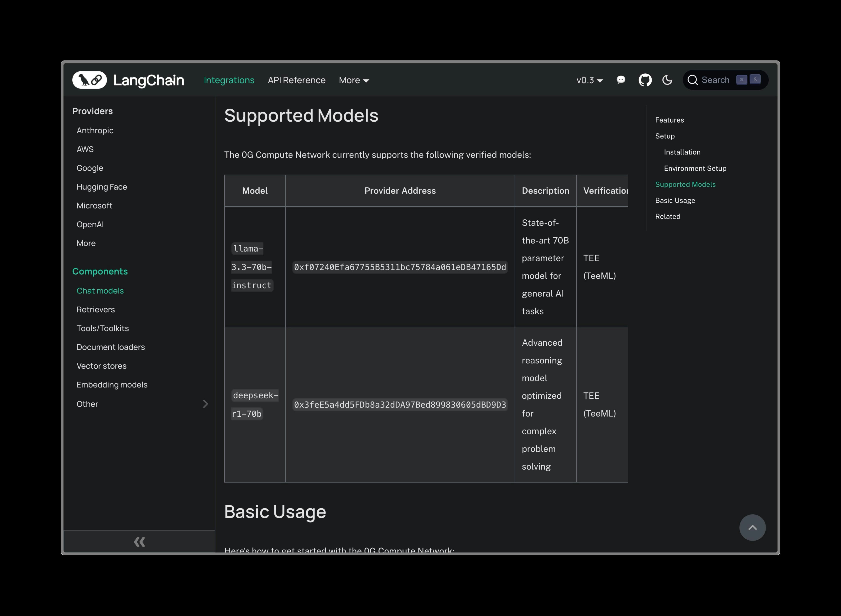
Task: Toggle dark mode with moon icon
Action: coord(667,80)
